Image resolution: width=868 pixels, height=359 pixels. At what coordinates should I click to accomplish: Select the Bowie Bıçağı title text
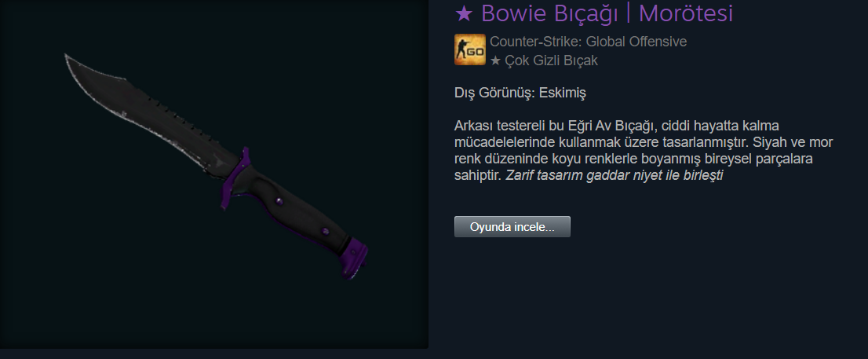[x=549, y=14]
